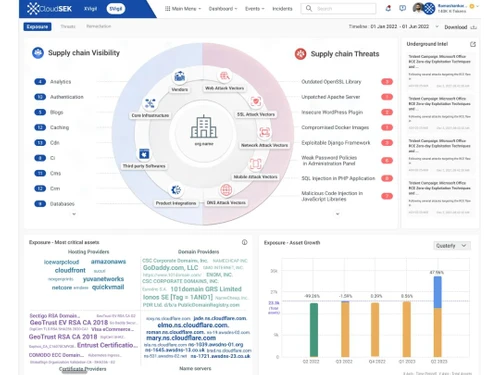The height and width of the screenshot is (375, 500).
Task: Open the chat message icon in header
Action: tap(403, 8)
